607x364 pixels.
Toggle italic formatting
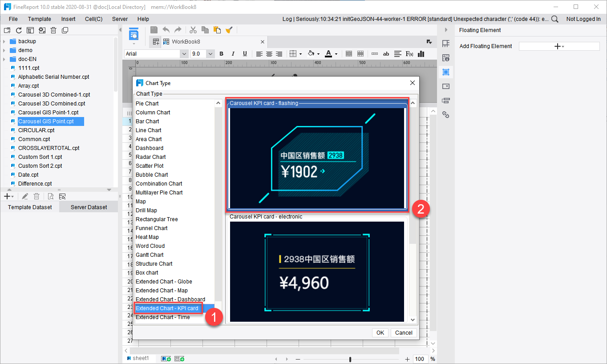pyautogui.click(x=233, y=54)
